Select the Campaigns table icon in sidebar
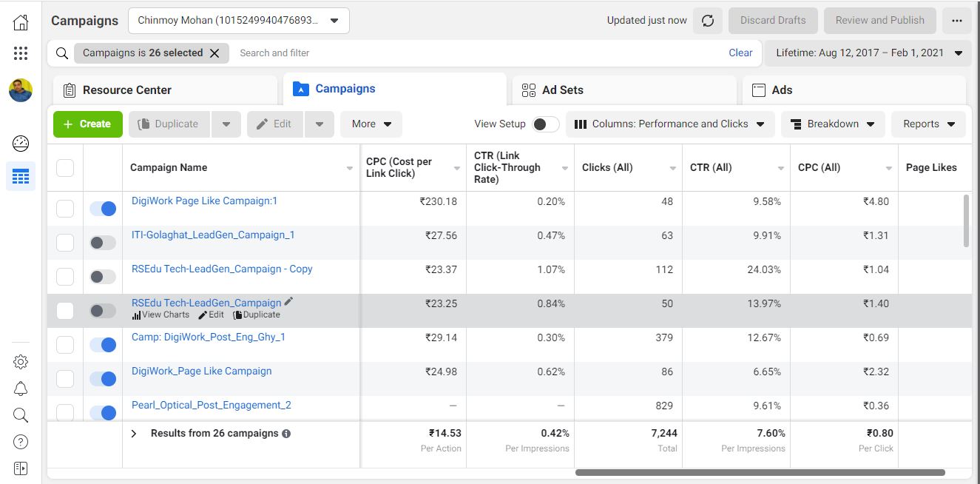 (21, 177)
